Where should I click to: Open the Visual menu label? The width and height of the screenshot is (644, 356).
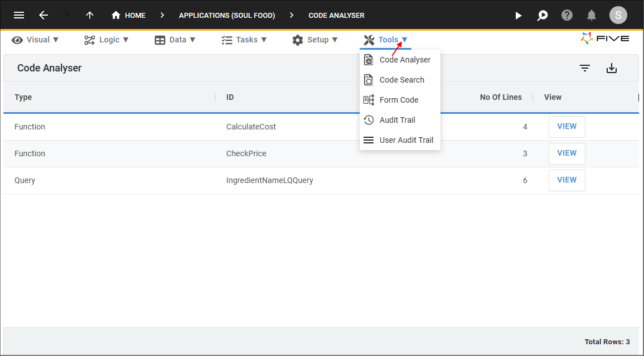(x=38, y=40)
